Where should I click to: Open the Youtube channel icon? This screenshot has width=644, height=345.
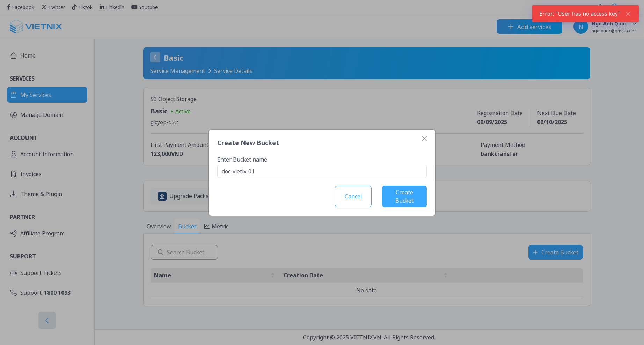[x=134, y=7]
